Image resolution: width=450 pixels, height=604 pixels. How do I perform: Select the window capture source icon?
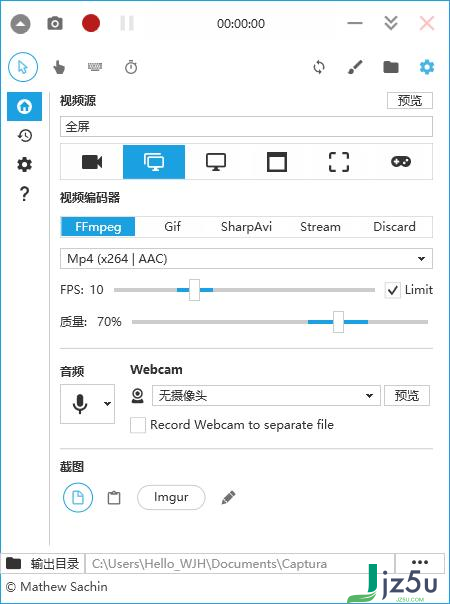pos(277,162)
